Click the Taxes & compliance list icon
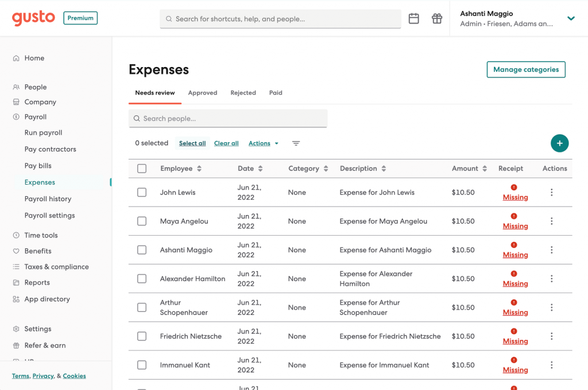 [16, 267]
